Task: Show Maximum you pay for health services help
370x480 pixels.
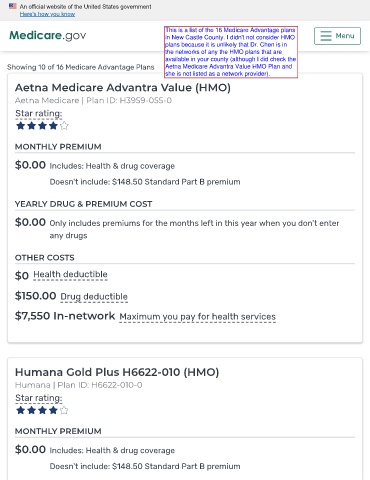Action: pyautogui.click(x=198, y=316)
